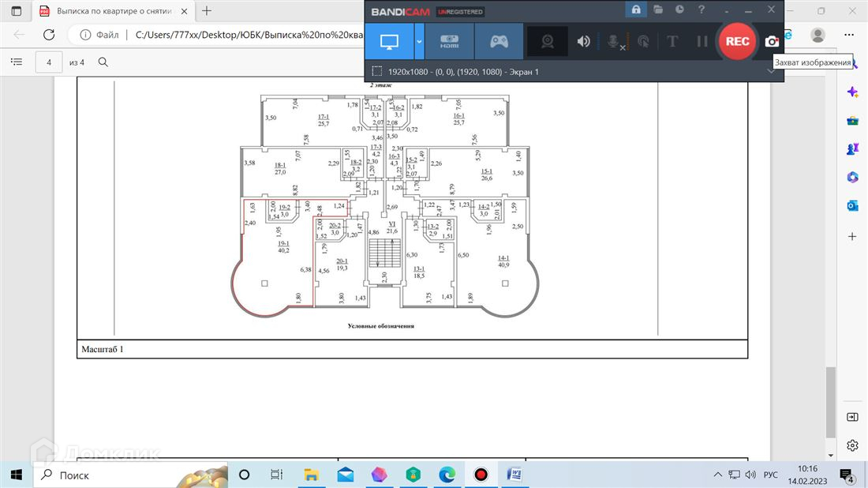The width and height of the screenshot is (868, 488).
Task: Click the taskbar Поиск search box
Action: pyautogui.click(x=130, y=475)
